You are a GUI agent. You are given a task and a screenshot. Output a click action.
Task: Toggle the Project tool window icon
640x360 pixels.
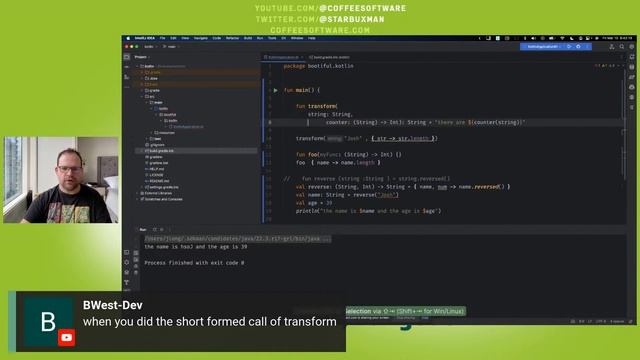click(127, 57)
